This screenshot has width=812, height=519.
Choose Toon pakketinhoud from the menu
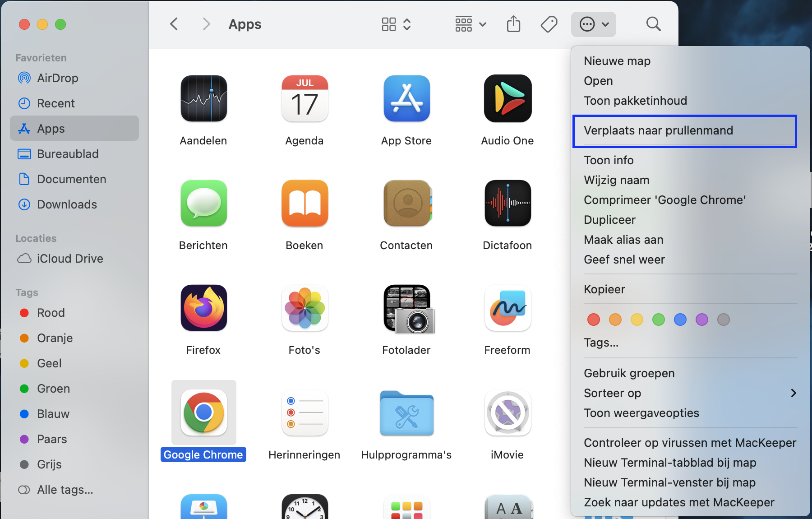coord(636,100)
